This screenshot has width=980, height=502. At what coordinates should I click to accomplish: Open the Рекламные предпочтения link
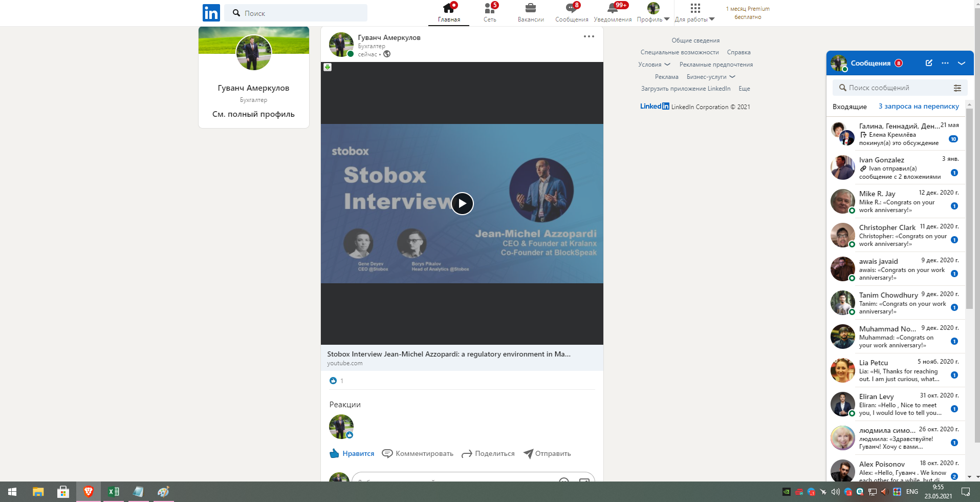(x=716, y=65)
